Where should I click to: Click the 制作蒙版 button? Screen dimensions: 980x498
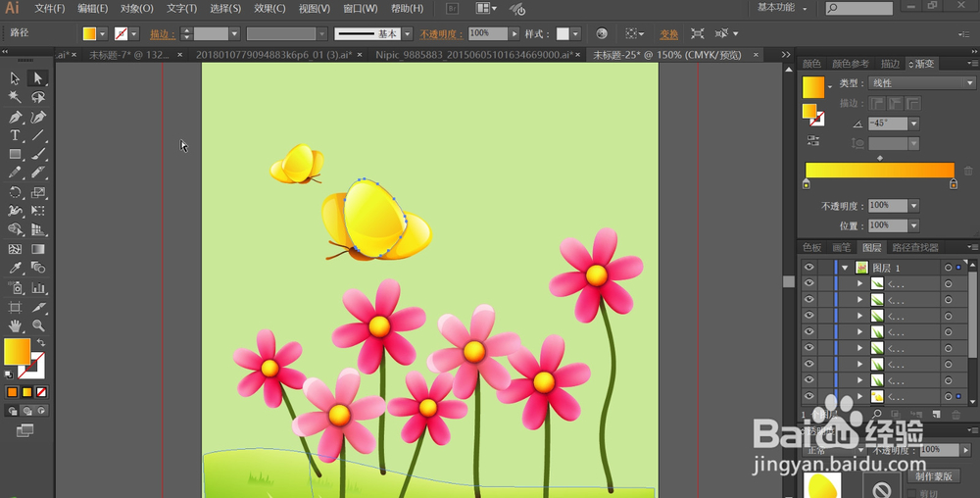pos(933,475)
